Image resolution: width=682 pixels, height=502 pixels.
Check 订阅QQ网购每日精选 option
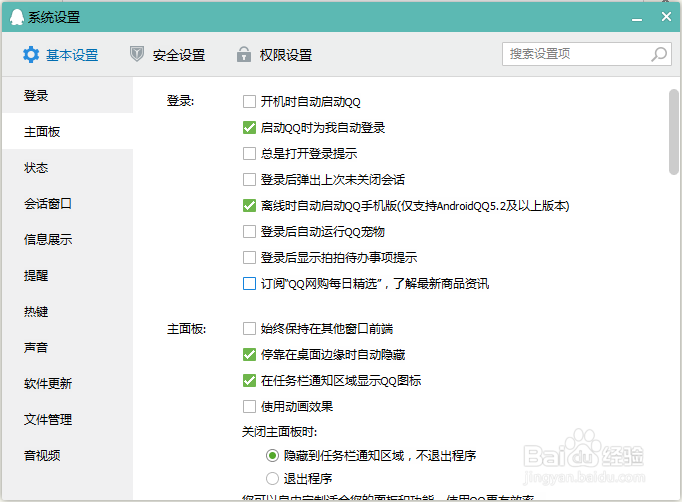(x=249, y=284)
